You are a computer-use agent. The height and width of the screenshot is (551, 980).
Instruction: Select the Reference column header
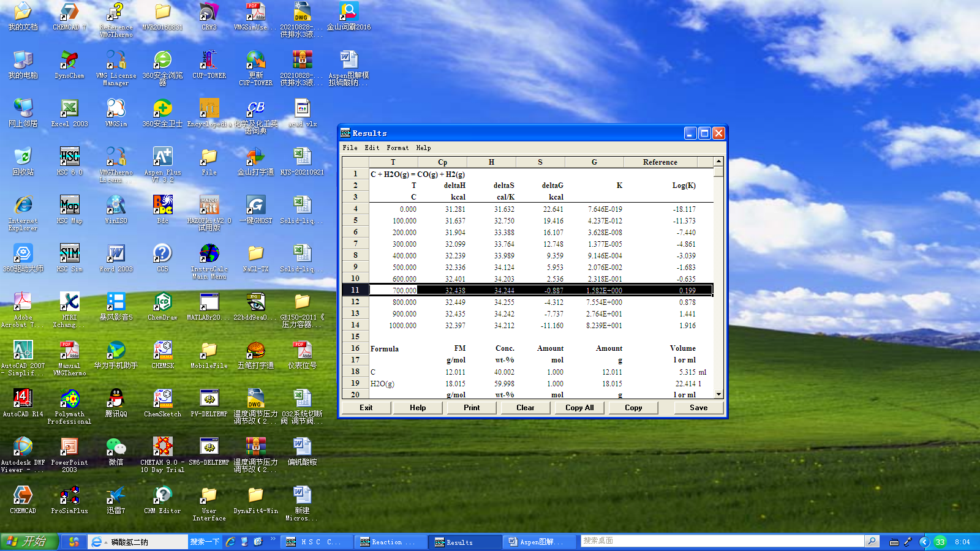point(660,162)
